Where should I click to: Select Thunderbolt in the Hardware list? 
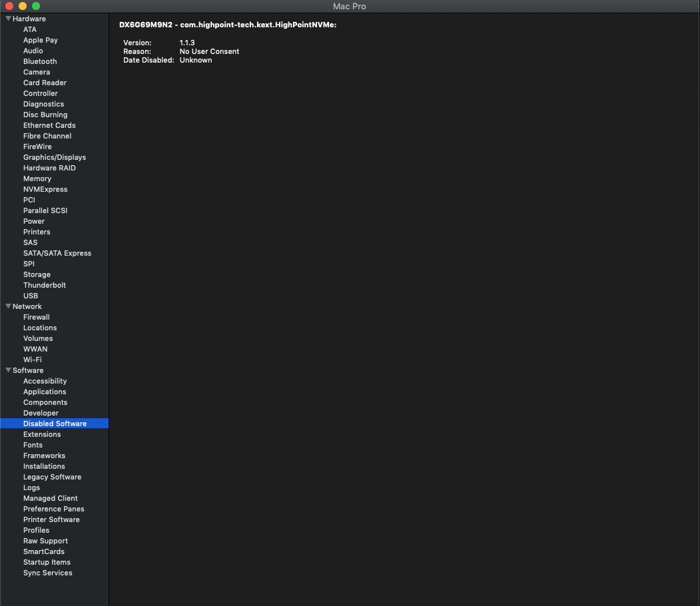[45, 285]
